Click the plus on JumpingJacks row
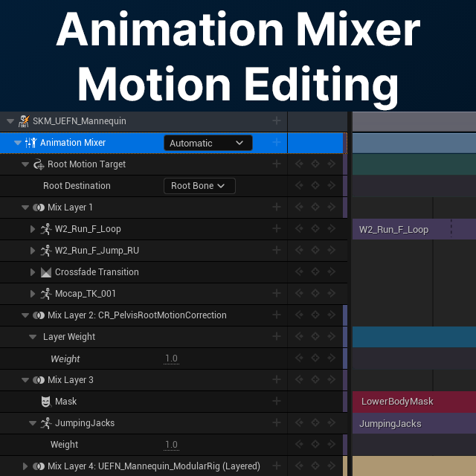The height and width of the screenshot is (476, 476). (276, 422)
